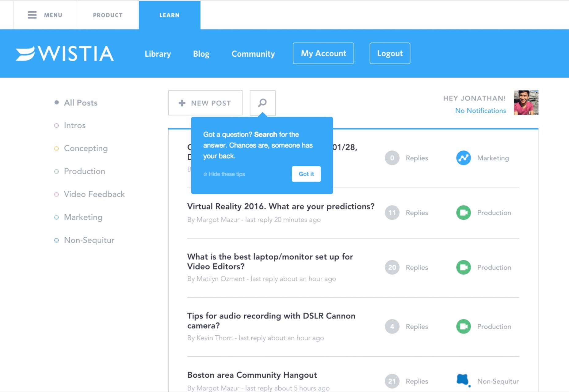This screenshot has width=569, height=392.
Task: Open Boston area Community Hangout post
Action: coord(252,375)
